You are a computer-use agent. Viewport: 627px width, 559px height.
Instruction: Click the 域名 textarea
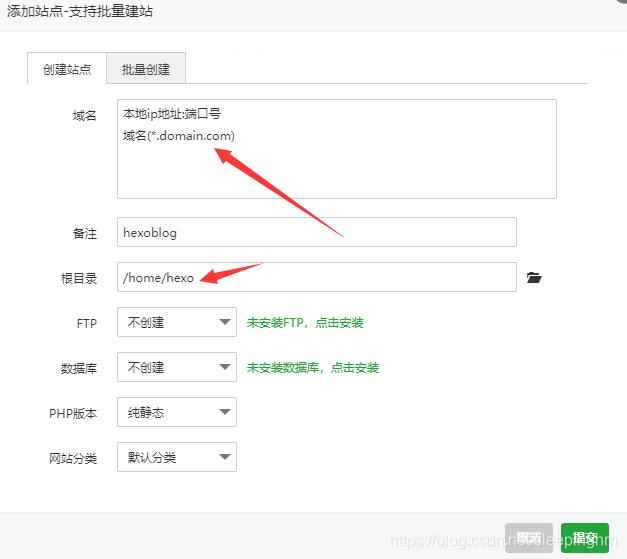click(337, 149)
